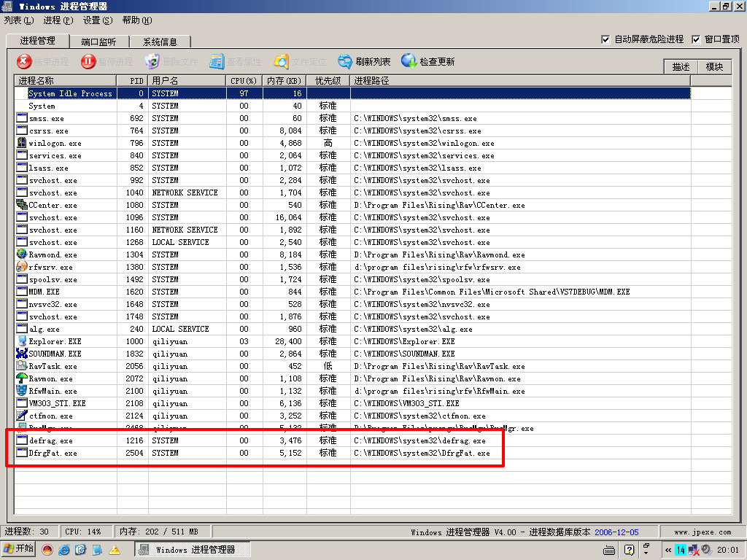Switch to the 系统信息 tab
Screen dimensions: 747x560
pos(160,42)
